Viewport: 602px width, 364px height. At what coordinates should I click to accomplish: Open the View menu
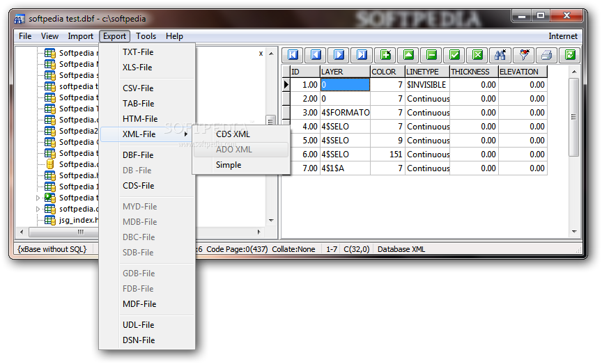pyautogui.click(x=49, y=36)
